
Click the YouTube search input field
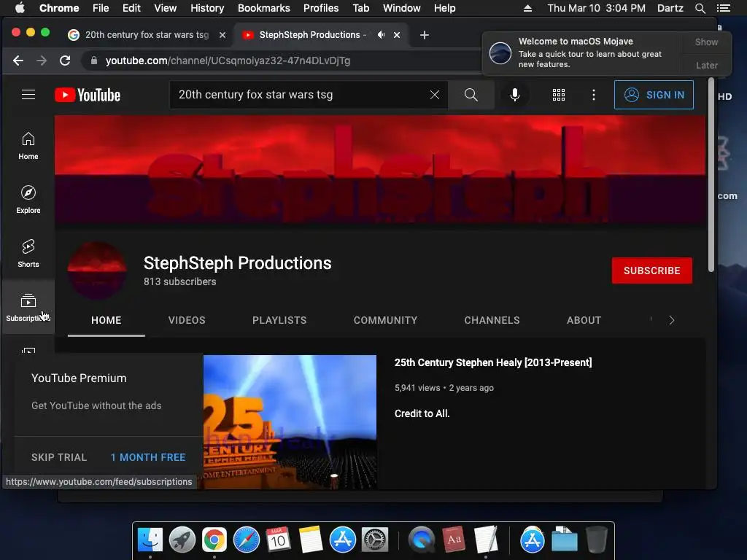tap(300, 95)
